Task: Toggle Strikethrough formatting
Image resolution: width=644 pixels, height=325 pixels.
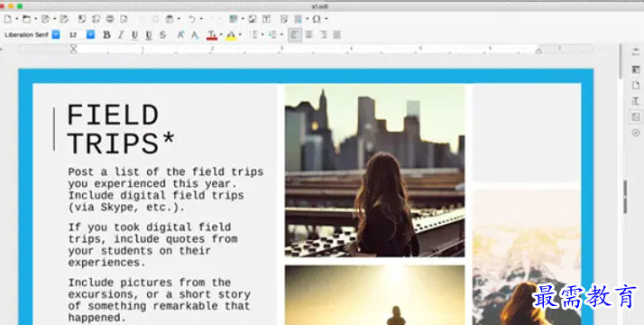Action: [x=162, y=35]
